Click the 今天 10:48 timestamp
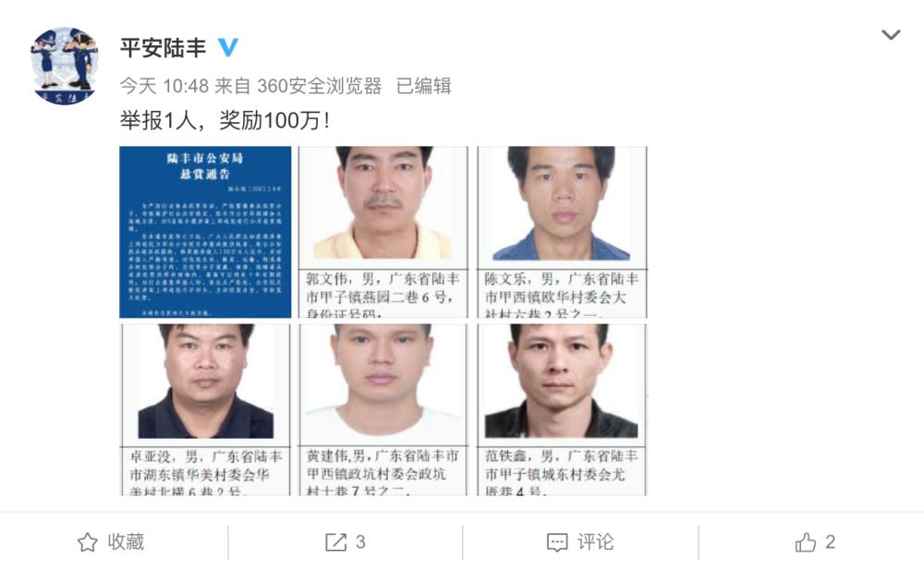Viewport: 924px width, 571px height. (x=164, y=86)
